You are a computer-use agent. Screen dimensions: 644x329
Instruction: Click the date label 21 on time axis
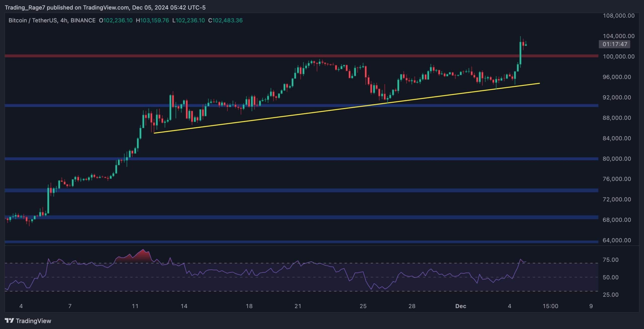point(298,306)
